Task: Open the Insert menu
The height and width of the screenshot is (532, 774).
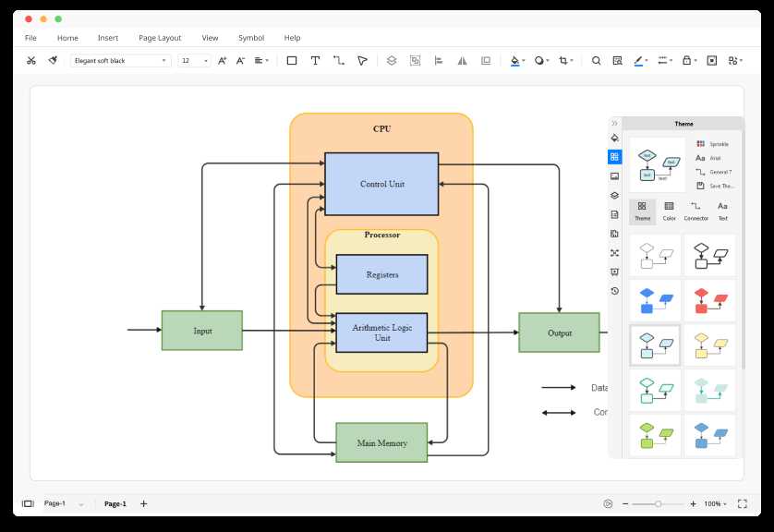Action: (x=108, y=38)
